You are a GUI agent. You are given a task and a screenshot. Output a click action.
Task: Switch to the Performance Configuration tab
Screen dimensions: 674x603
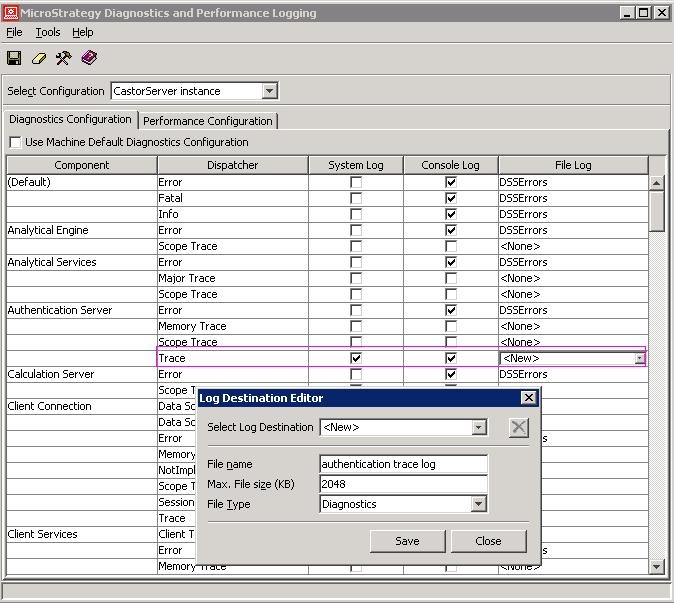(208, 121)
